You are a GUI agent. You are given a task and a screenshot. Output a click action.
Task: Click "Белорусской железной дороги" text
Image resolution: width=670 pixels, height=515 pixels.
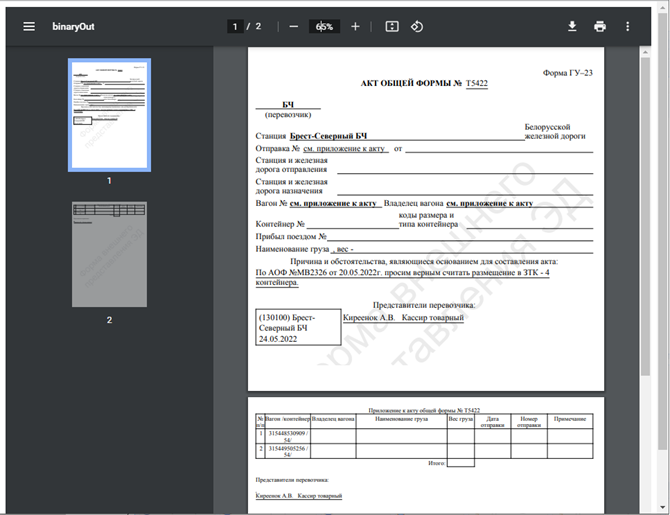point(555,132)
